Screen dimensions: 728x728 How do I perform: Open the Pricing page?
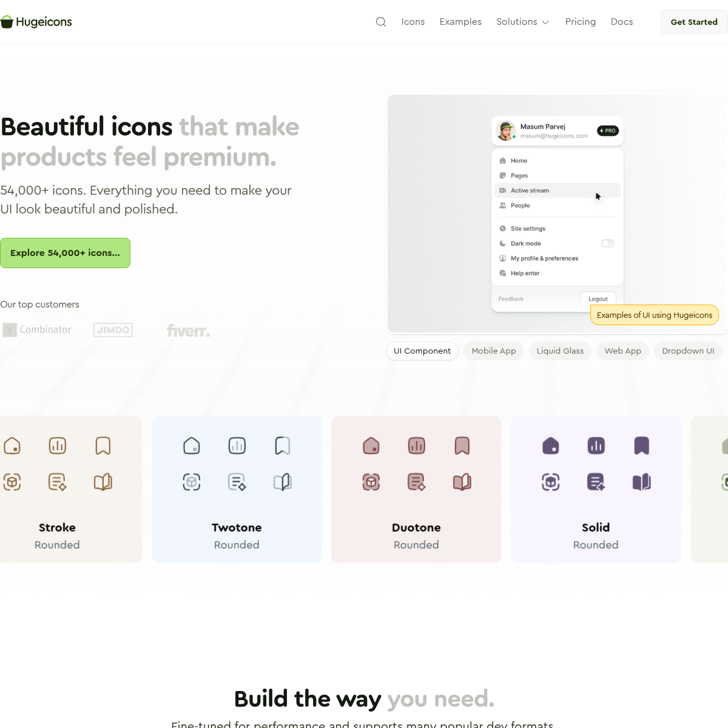click(581, 22)
